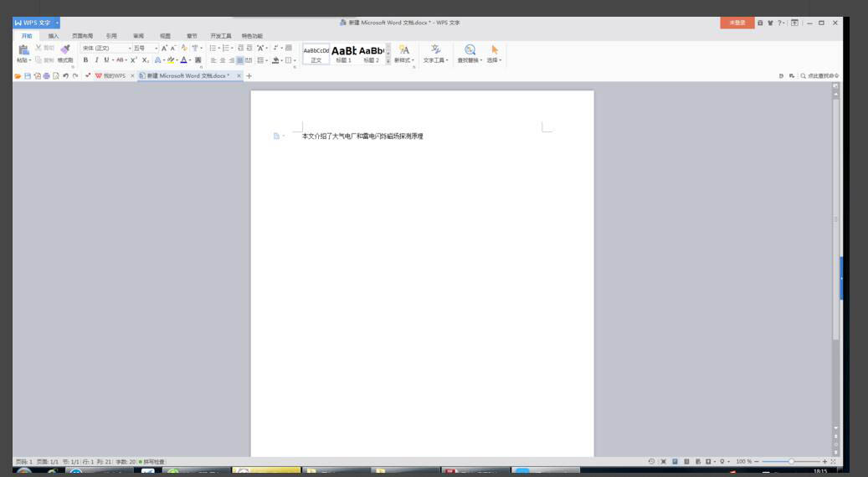Click the zoom slider in status bar

pos(791,462)
